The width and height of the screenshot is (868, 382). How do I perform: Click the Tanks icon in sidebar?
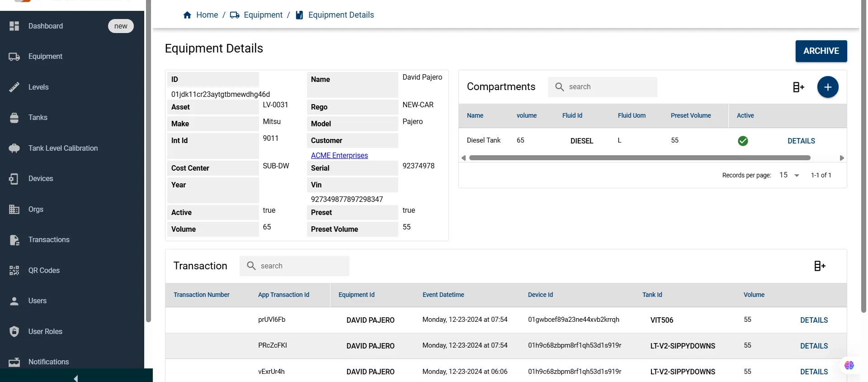point(14,118)
